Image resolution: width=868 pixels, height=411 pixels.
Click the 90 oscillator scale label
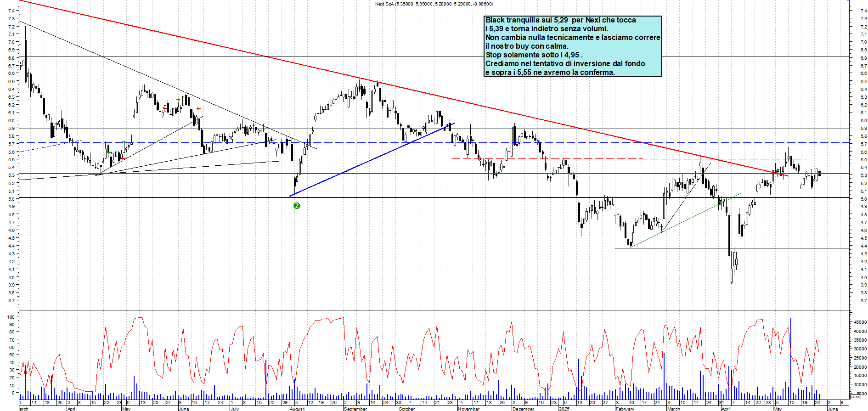12,325
